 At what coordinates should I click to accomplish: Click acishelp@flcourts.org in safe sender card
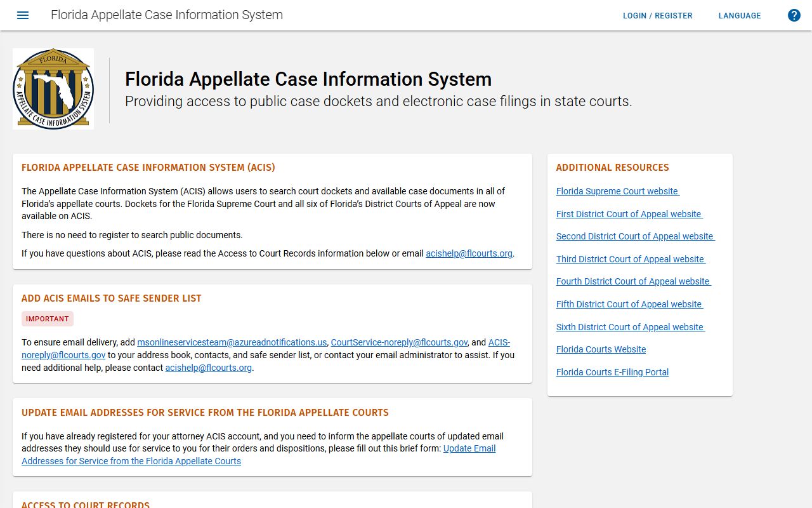(x=208, y=368)
